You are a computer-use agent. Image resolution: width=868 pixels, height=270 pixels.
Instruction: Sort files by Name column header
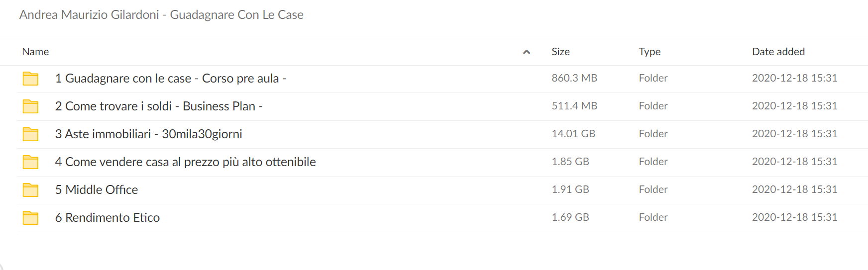[35, 52]
